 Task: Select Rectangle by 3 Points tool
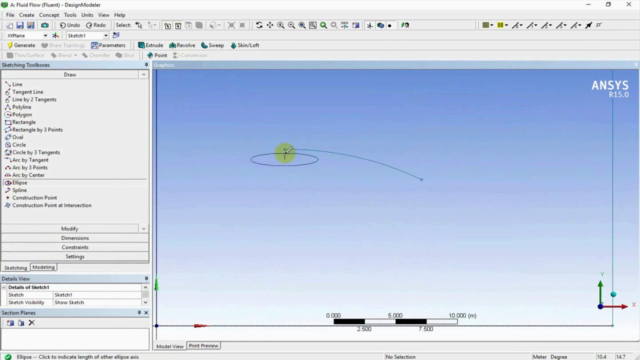(x=33, y=130)
